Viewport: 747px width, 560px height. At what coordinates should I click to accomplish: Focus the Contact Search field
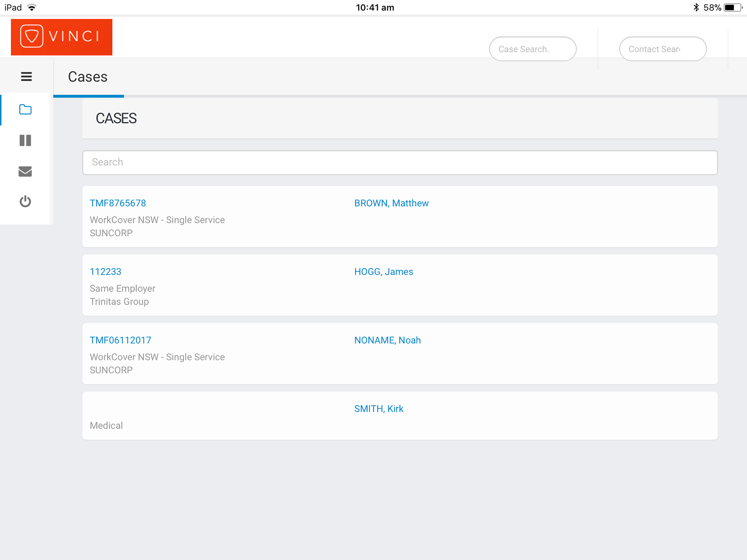pyautogui.click(x=663, y=49)
